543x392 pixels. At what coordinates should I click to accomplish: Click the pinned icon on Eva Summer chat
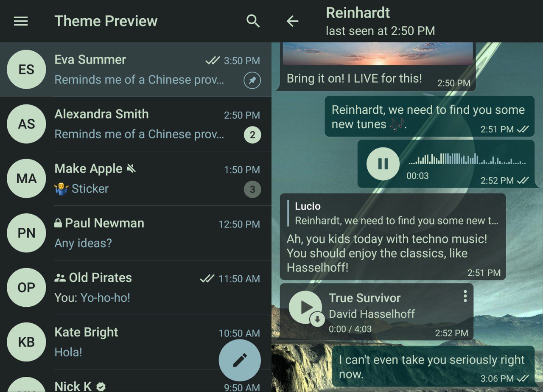click(252, 80)
